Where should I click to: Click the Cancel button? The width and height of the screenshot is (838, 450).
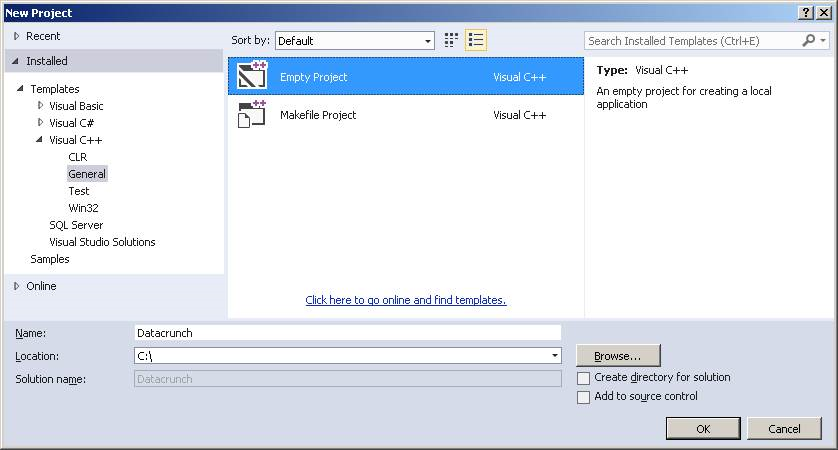[x=784, y=429]
